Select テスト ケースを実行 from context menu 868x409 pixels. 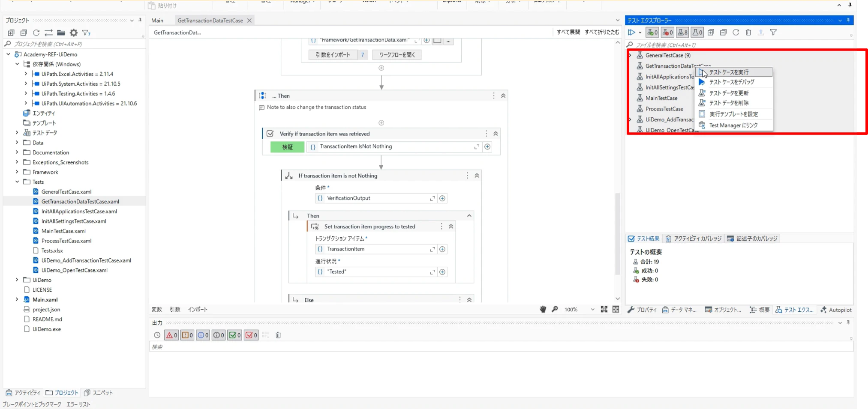(734, 72)
